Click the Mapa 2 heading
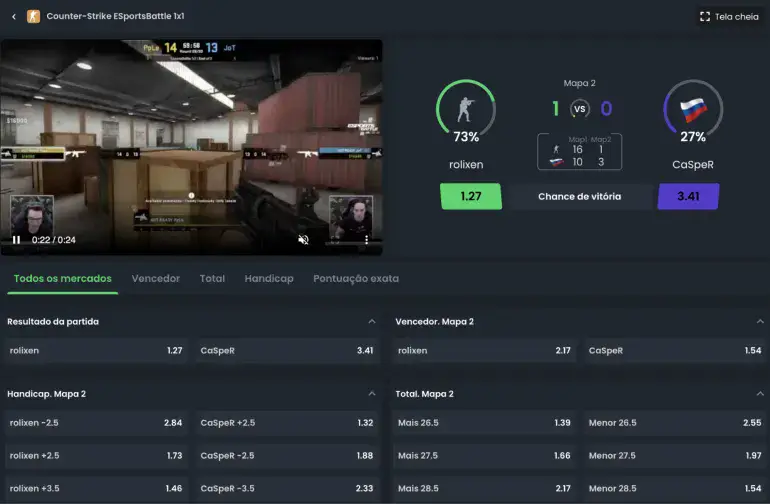The width and height of the screenshot is (770, 504). tap(579, 84)
